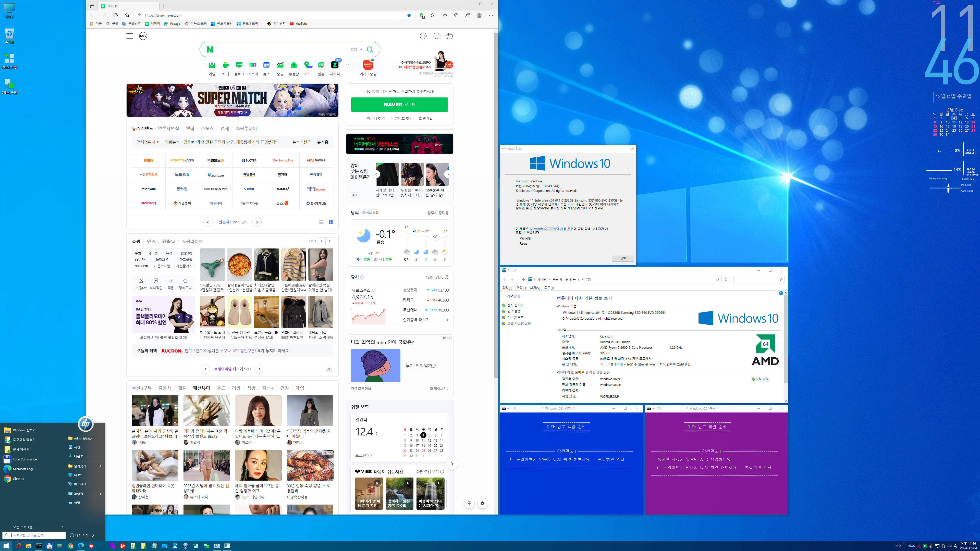Open the 메일 shortcut icon
This screenshot has width=980, height=551.
212,65
